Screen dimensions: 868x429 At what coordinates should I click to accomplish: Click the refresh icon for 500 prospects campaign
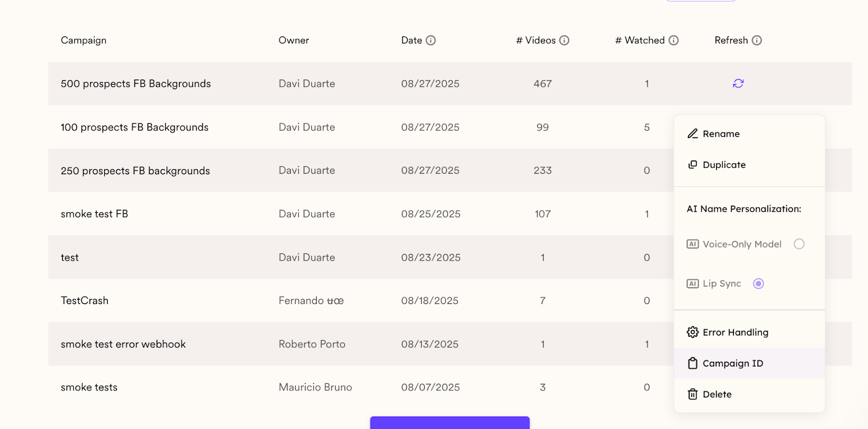[738, 84]
